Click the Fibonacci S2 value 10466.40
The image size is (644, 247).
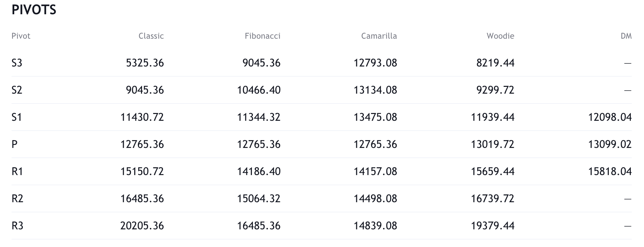click(259, 90)
